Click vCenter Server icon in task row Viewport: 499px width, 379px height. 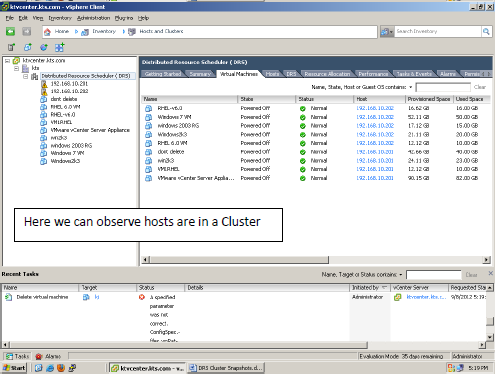coord(398,297)
